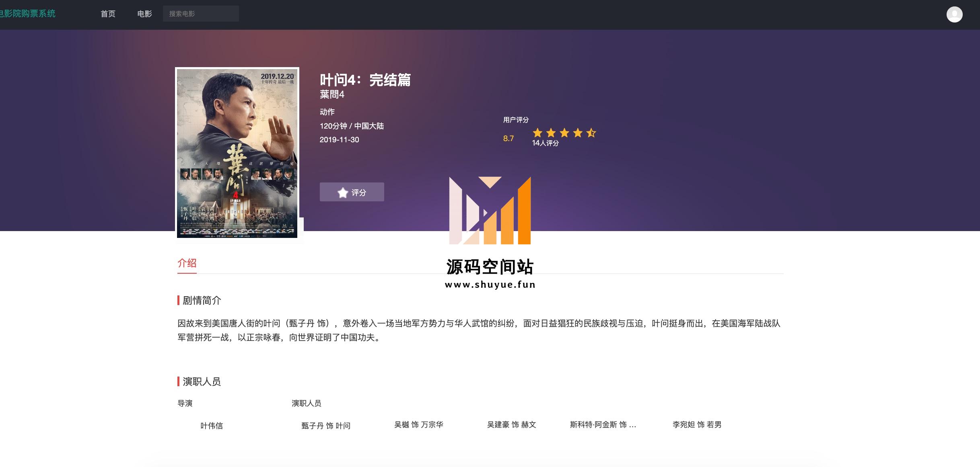980x467 pixels.
Task: Click the first rating star
Action: [538, 133]
